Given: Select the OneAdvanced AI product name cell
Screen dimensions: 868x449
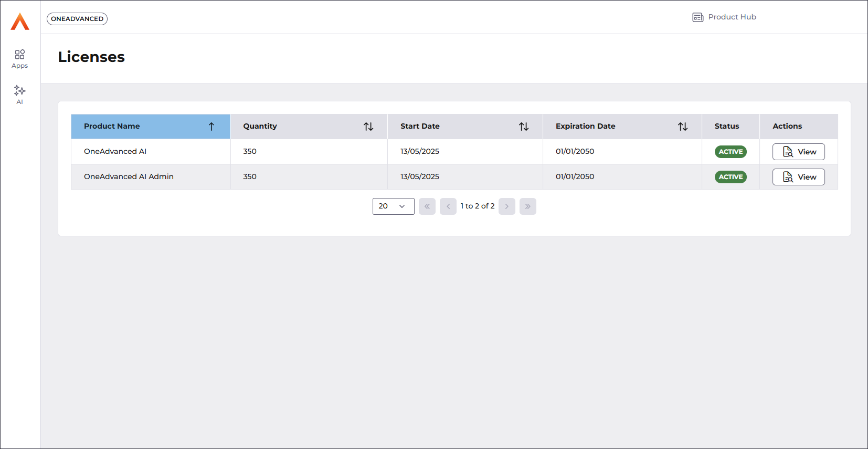Looking at the screenshot, I should point(151,152).
